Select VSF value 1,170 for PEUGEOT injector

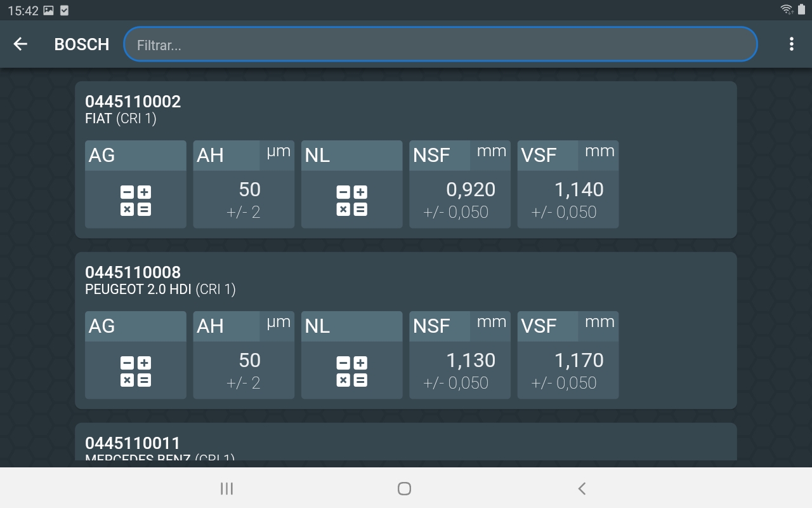(x=568, y=370)
